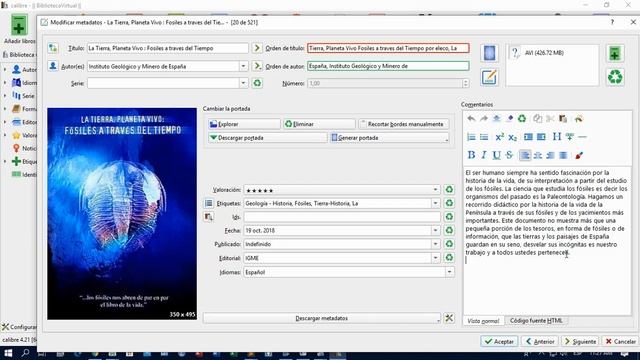This screenshot has height=360, width=640.
Task: Click the Explorar cover button
Action: point(244,124)
